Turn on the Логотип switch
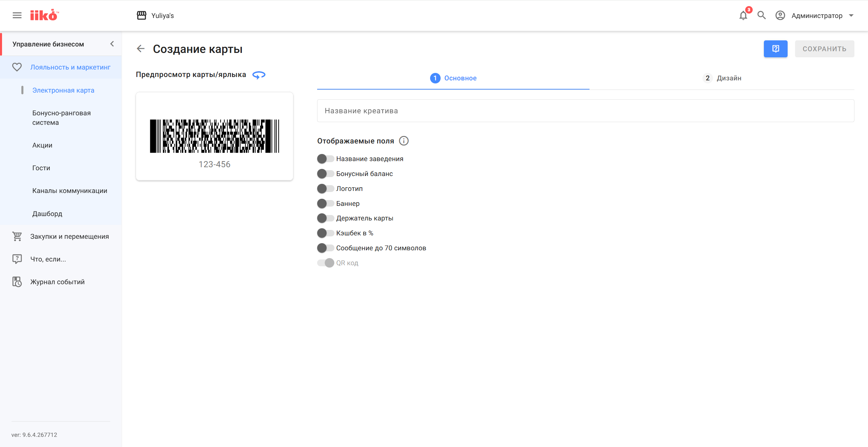The image size is (868, 447). point(326,189)
